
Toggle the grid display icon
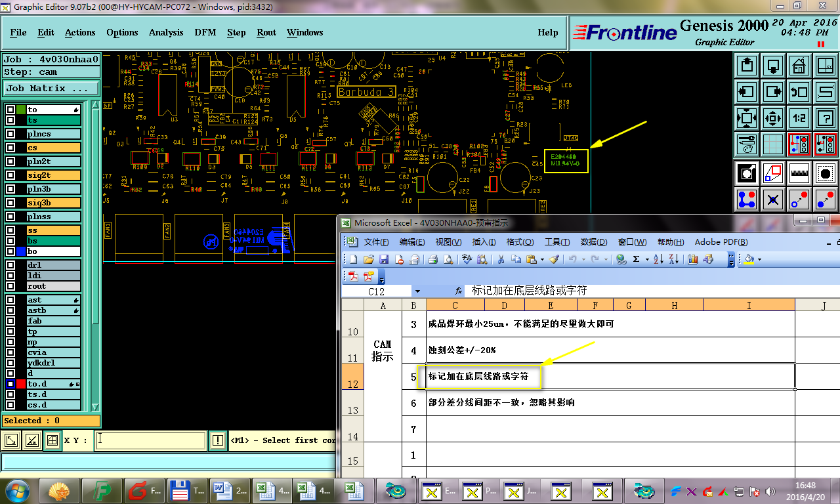click(773, 144)
